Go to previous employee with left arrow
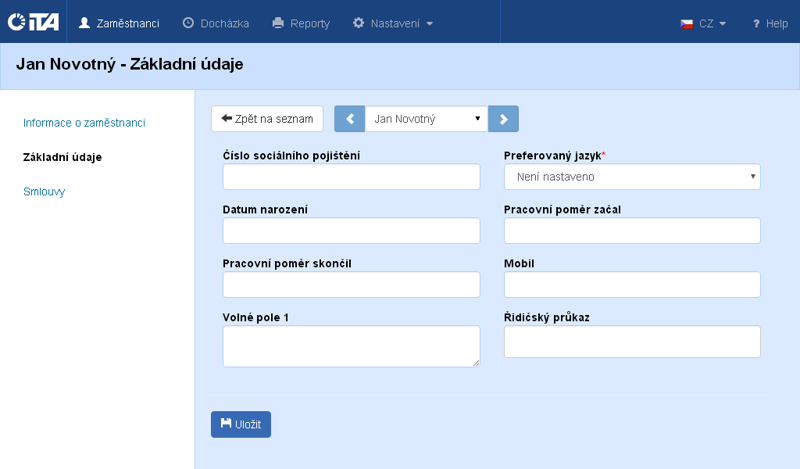The height and width of the screenshot is (469, 800). (349, 119)
